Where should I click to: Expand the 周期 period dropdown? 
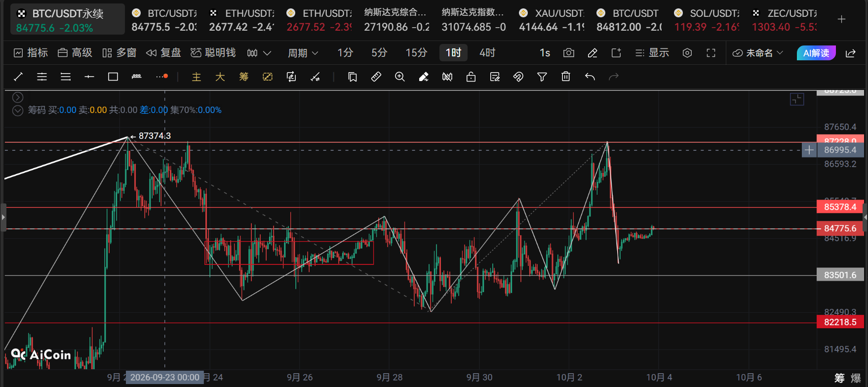(303, 53)
